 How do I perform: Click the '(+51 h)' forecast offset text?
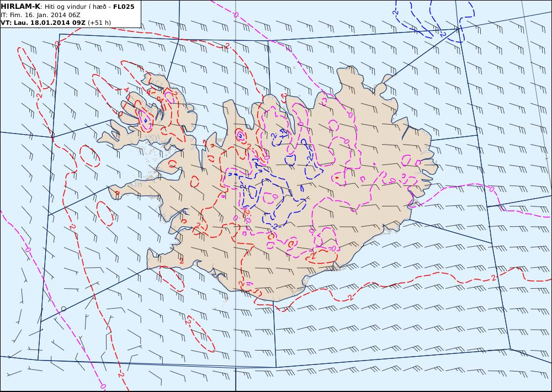pos(99,23)
